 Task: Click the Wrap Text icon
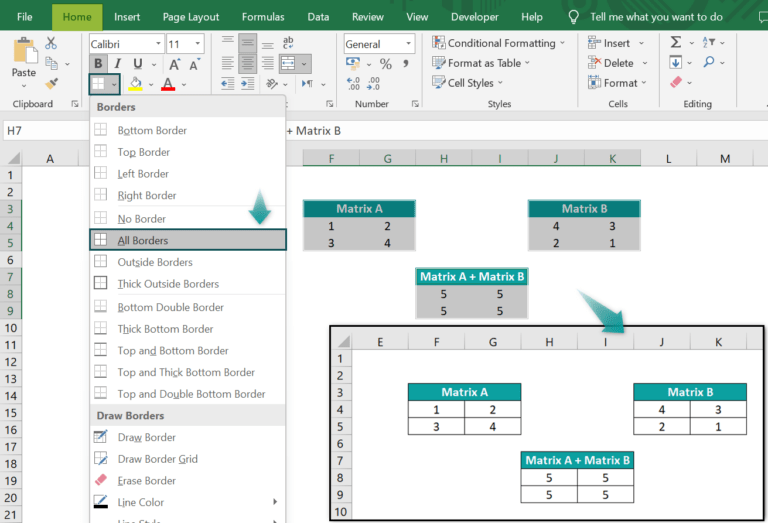coord(288,43)
